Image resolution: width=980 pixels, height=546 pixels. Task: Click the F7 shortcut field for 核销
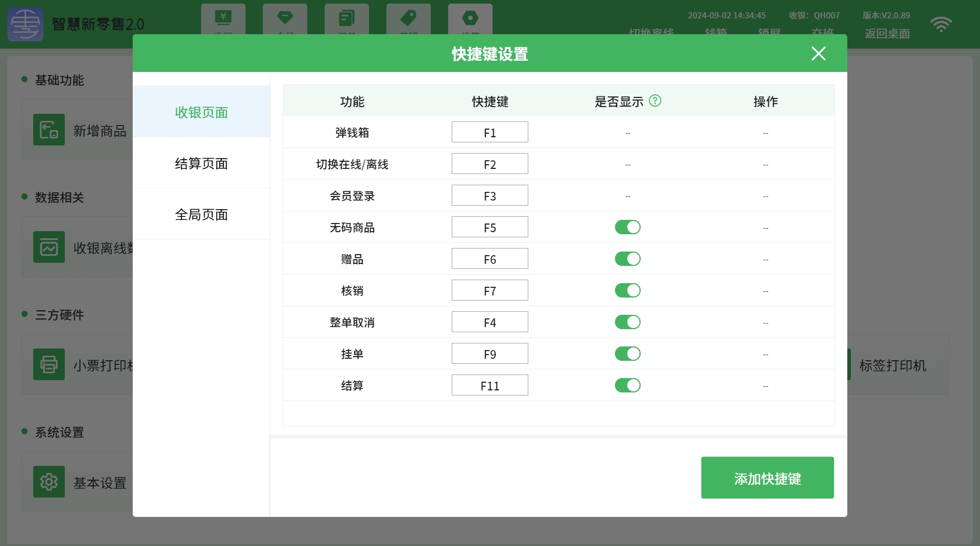click(x=489, y=290)
